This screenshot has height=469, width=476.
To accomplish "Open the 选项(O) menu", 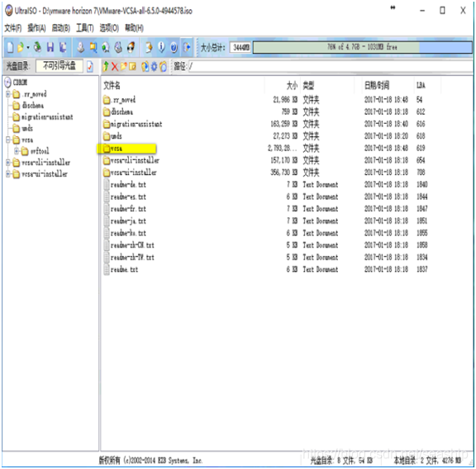I will point(109,28).
